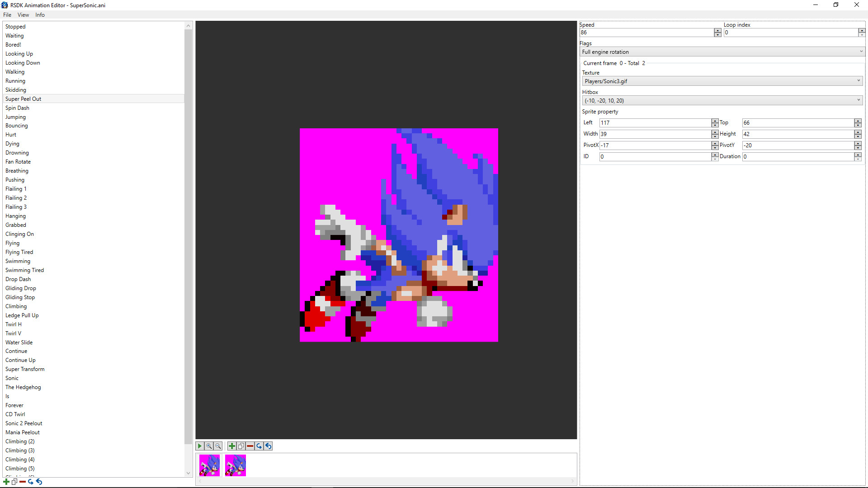Remove an animation with the bottom red minus
The image size is (868, 488).
coord(22,482)
